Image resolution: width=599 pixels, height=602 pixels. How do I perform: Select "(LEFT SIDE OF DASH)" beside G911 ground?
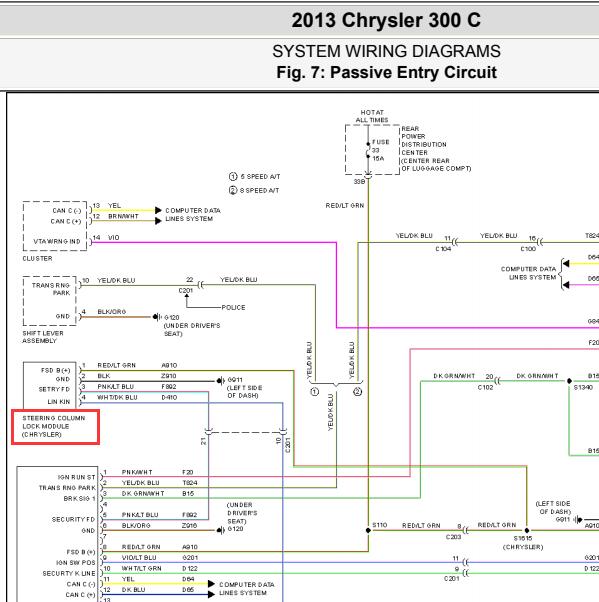tap(245, 392)
